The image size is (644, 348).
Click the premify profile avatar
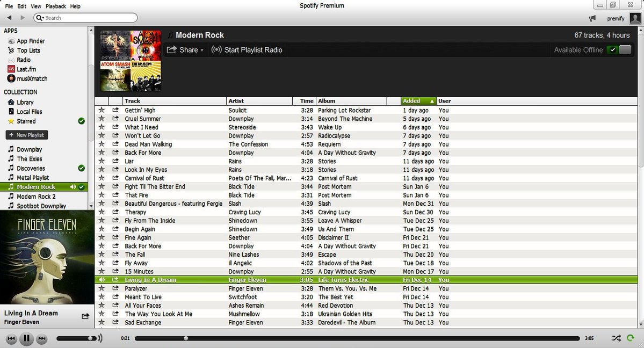pyautogui.click(x=635, y=18)
